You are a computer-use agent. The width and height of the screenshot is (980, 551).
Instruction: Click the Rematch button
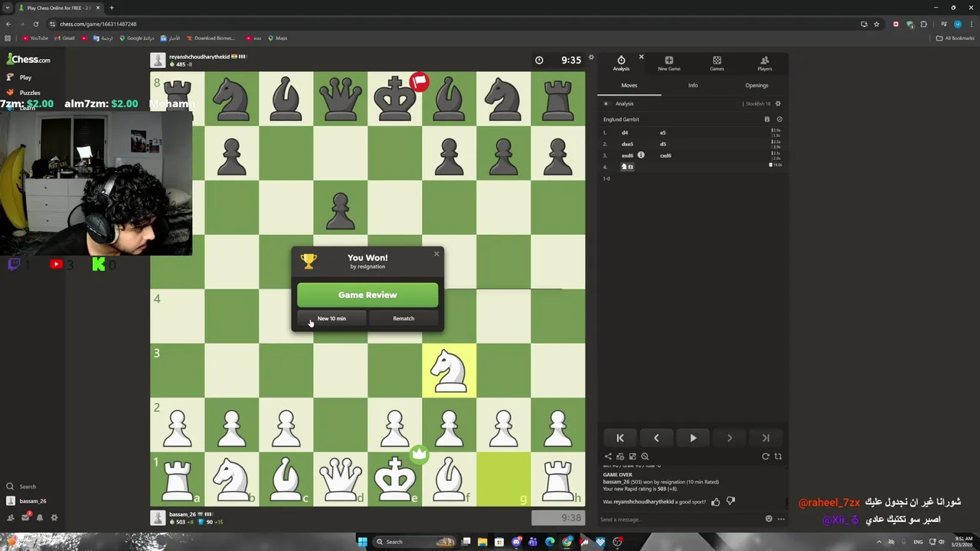click(x=403, y=318)
